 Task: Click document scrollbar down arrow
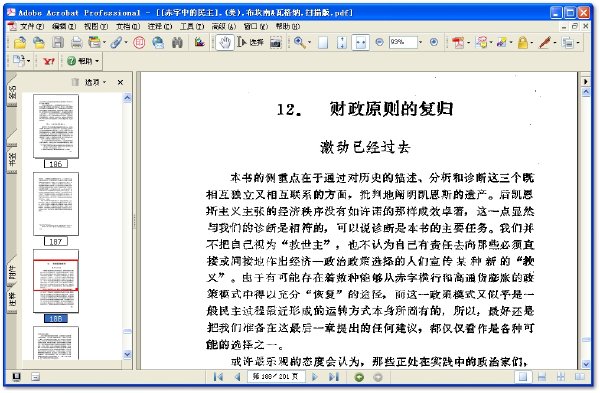585,364
